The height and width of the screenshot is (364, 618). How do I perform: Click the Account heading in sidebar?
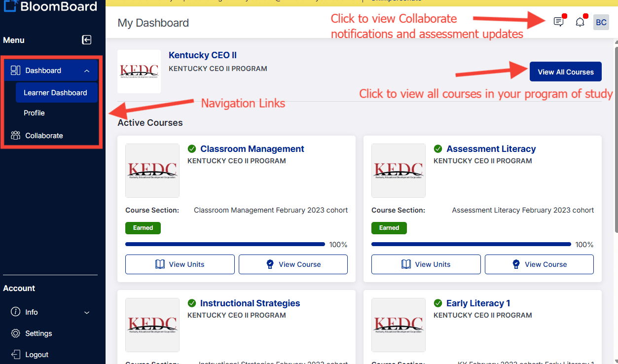pos(19,288)
